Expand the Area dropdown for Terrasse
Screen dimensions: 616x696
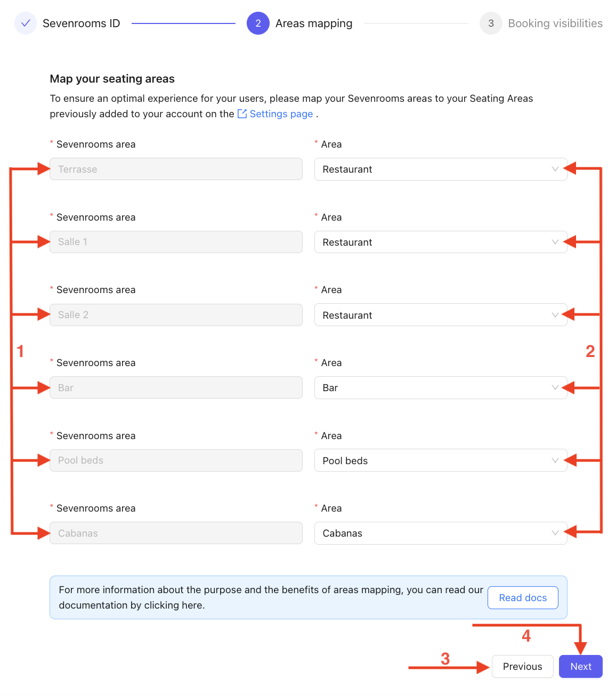click(440, 169)
